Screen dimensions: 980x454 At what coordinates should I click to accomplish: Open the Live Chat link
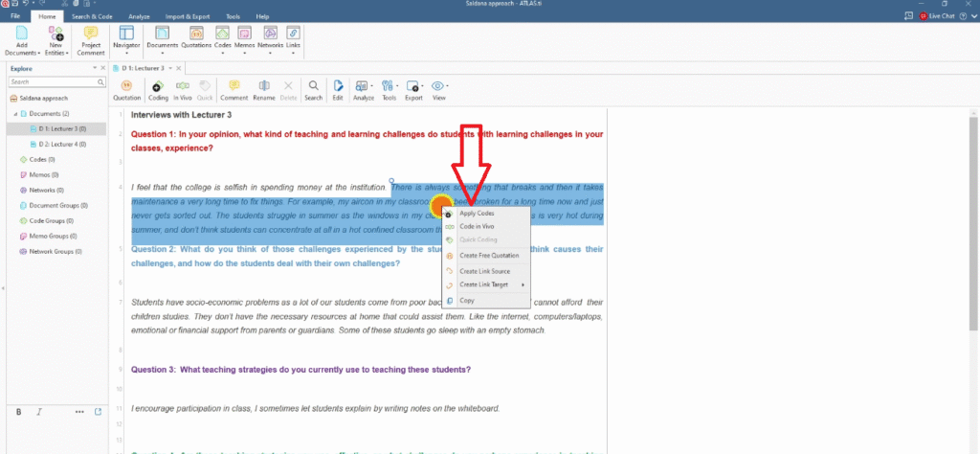(x=935, y=16)
